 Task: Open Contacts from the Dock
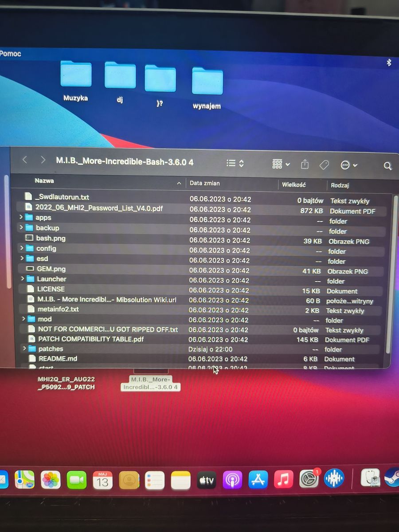click(x=129, y=480)
